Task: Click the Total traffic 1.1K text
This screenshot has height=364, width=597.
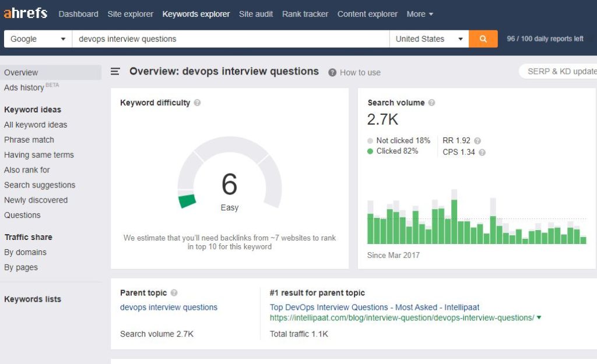Action: (x=299, y=334)
